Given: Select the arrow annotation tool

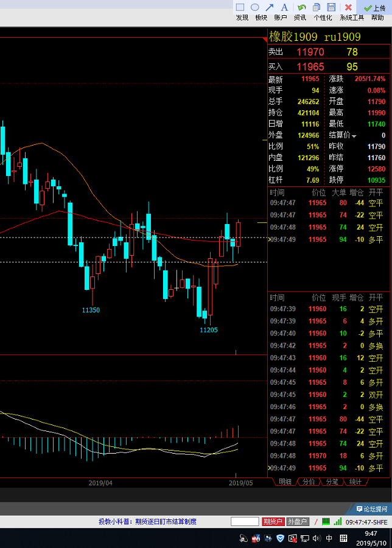Looking at the screenshot, I should [270, 7].
